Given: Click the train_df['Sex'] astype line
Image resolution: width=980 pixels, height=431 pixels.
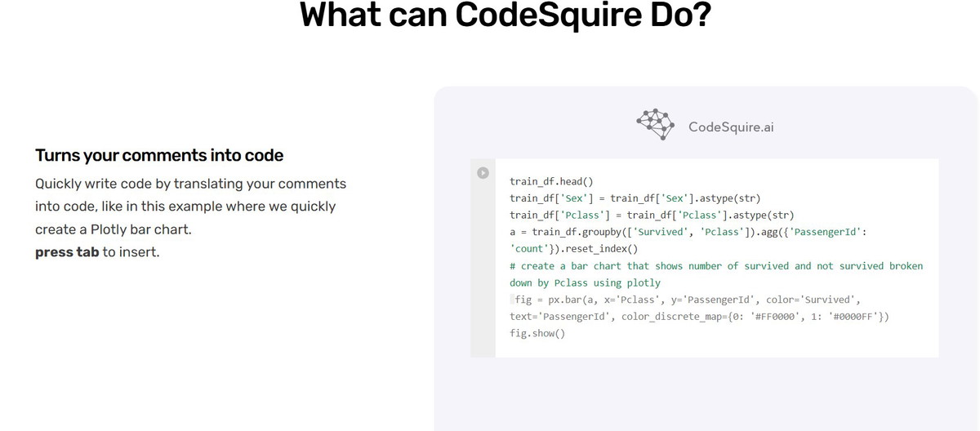Looking at the screenshot, I should point(635,198).
